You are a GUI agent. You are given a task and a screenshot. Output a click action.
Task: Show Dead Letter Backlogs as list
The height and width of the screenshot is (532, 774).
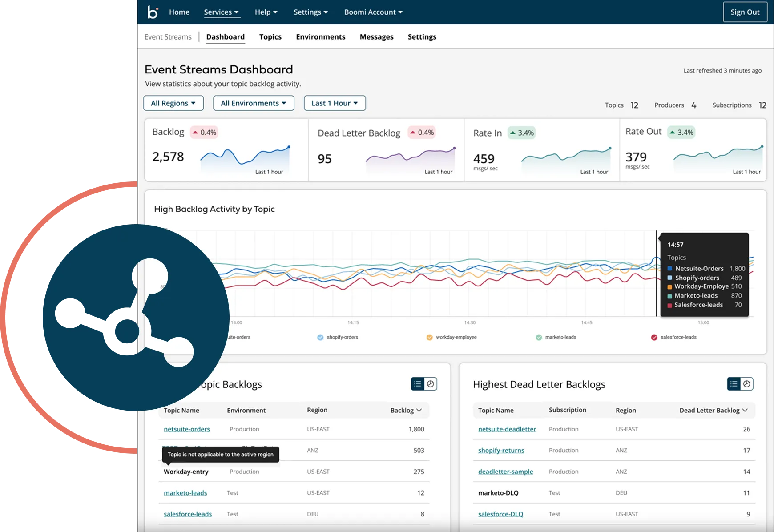(734, 384)
